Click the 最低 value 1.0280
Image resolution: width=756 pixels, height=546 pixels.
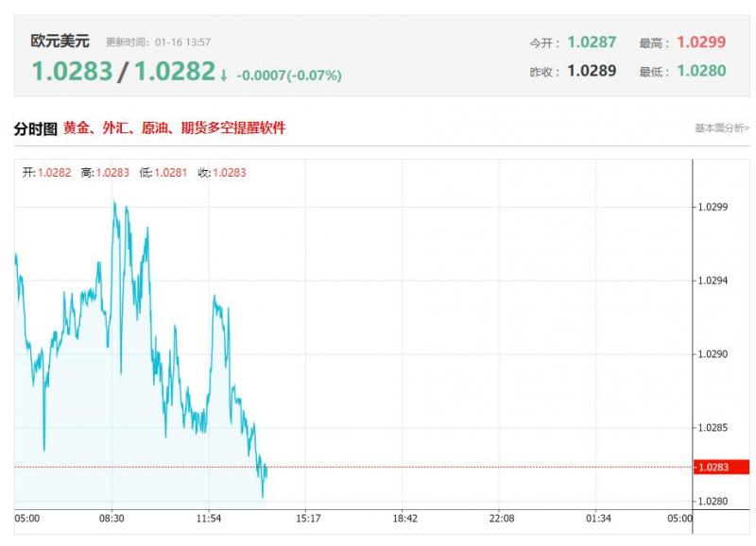pyautogui.click(x=701, y=71)
